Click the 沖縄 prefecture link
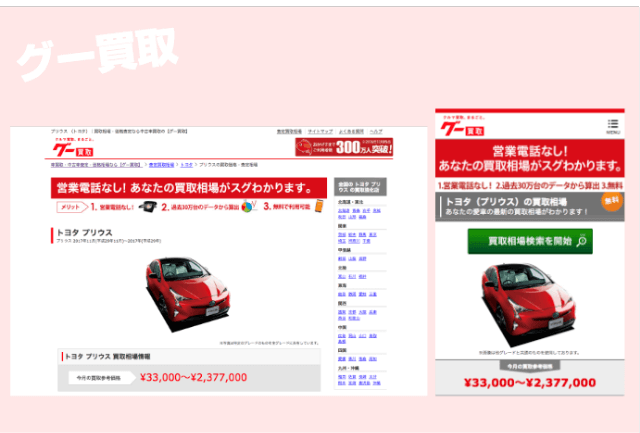The image size is (640, 433). pyautogui.click(x=376, y=383)
